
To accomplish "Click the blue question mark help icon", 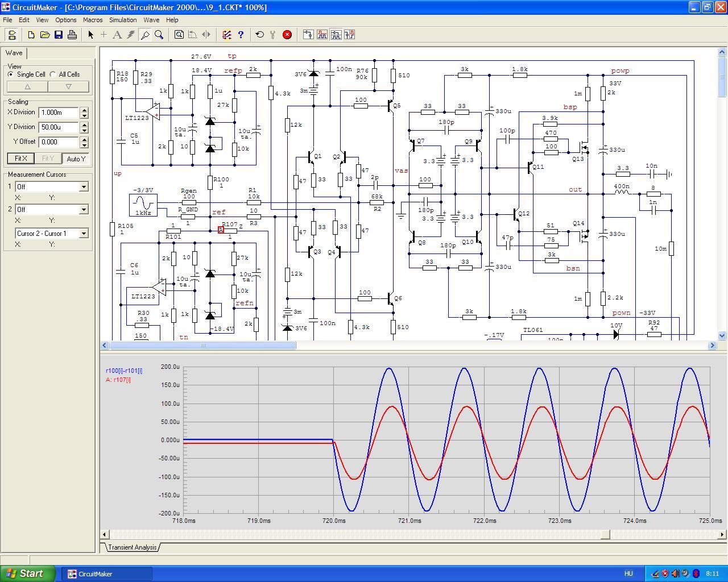I will coord(241,35).
